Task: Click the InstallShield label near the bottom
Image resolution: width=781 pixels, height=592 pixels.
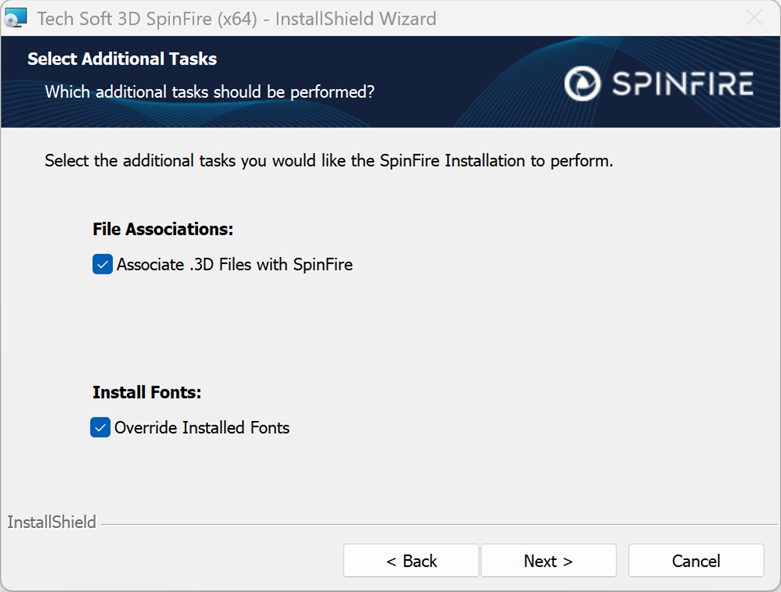Action: tap(52, 522)
